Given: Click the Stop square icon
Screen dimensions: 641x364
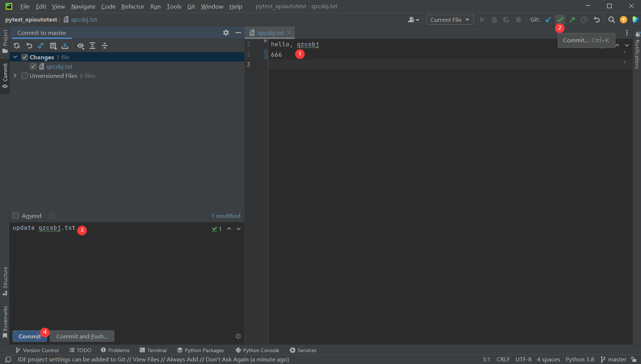Looking at the screenshot, I should [x=519, y=20].
